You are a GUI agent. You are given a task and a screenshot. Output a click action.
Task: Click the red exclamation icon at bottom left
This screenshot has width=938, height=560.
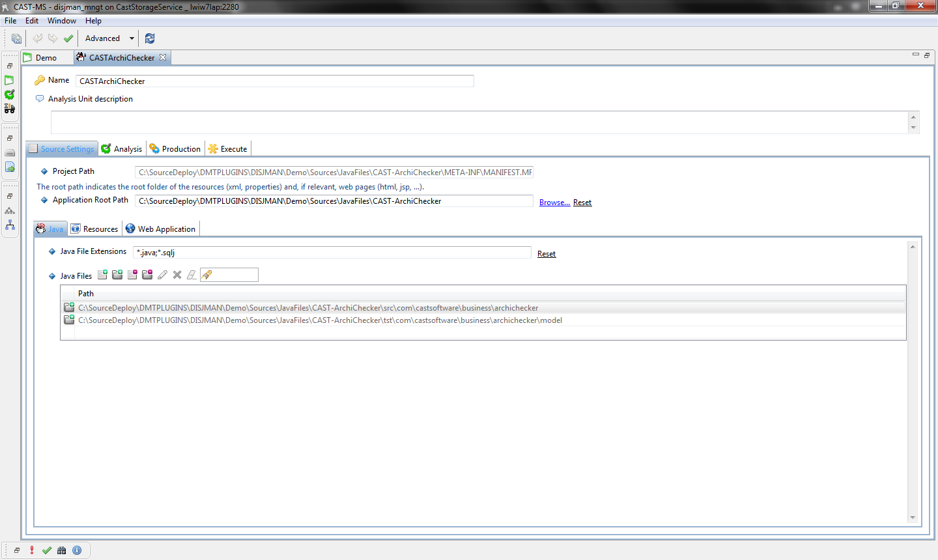coord(32,550)
